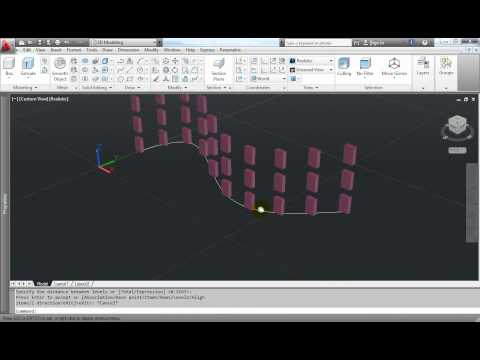Open the Dimension menu
Screen dimensions: 480x360
[x=128, y=50]
